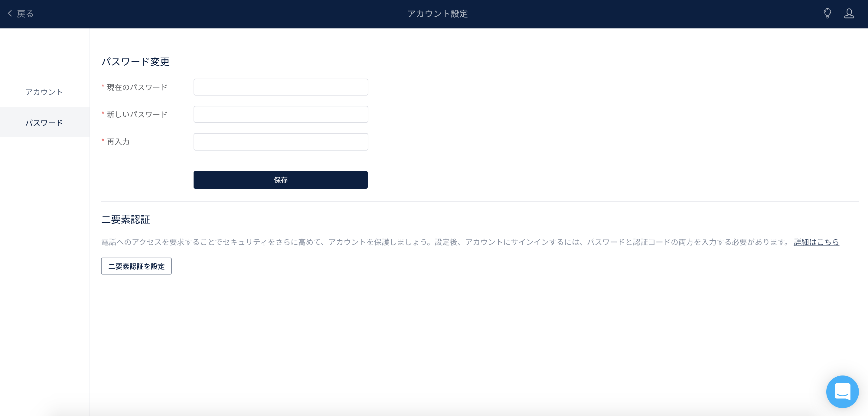Click the 再入力 label
The width and height of the screenshot is (868, 416).
pyautogui.click(x=118, y=142)
